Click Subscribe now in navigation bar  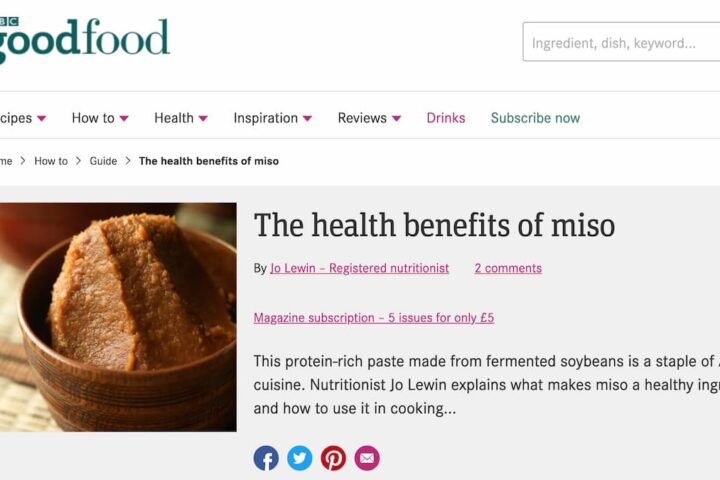click(x=535, y=118)
